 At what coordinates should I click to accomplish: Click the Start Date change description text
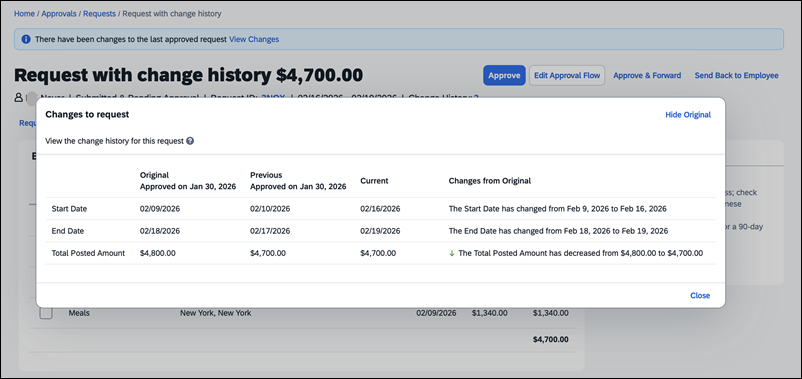[x=558, y=209]
